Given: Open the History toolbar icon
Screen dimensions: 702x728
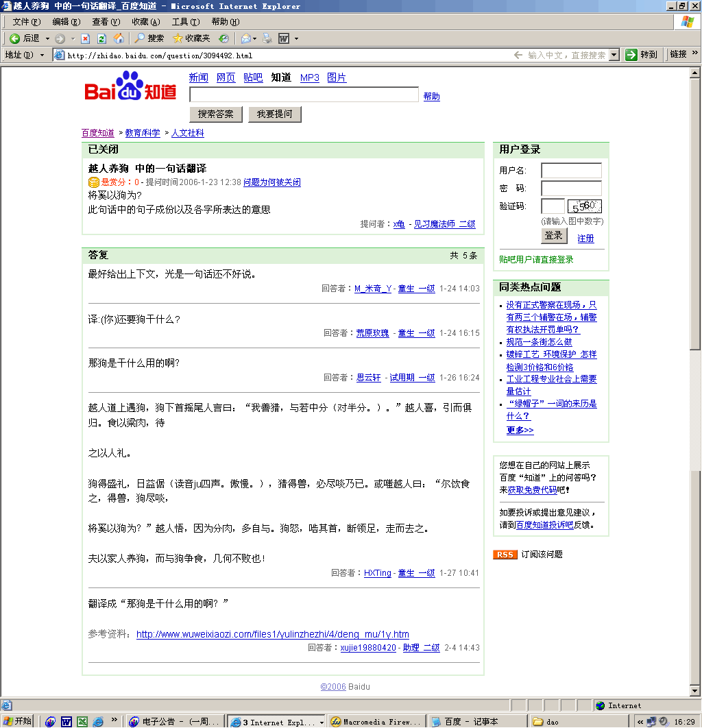Looking at the screenshot, I should pos(223,38).
